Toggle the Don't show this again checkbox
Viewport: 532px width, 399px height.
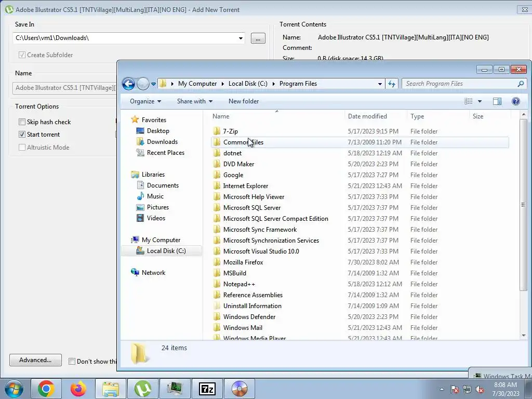pos(72,362)
